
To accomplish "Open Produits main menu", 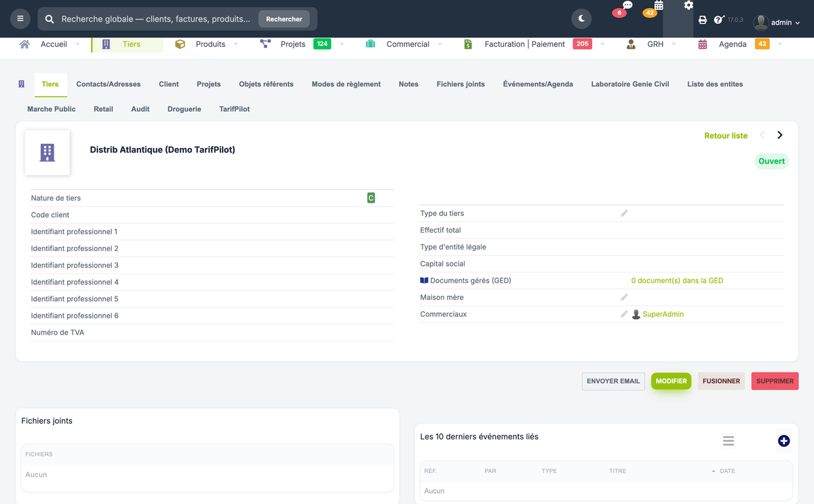I will click(x=210, y=44).
